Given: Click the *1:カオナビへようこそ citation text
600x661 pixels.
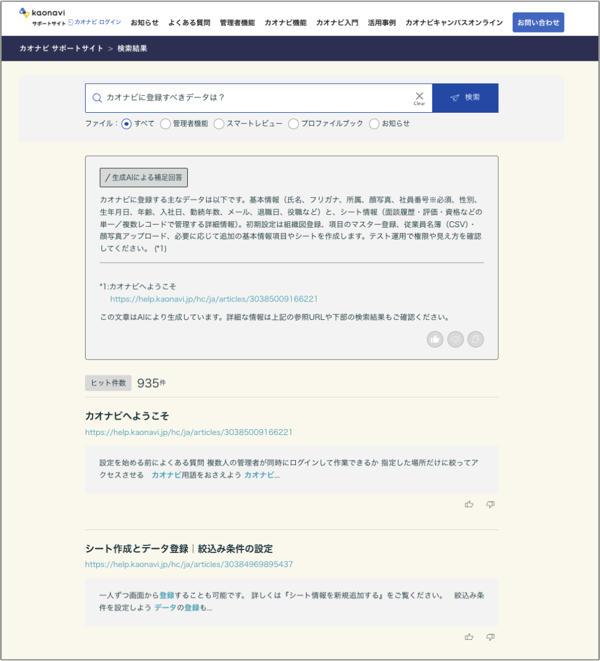Looking at the screenshot, I should click(138, 286).
